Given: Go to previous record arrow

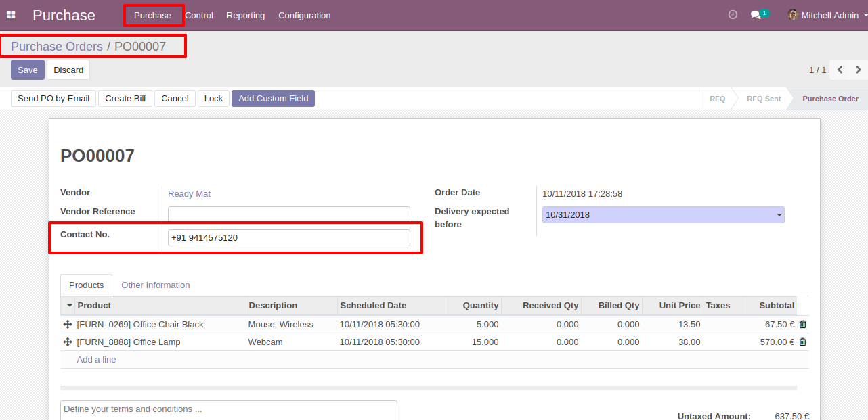Looking at the screenshot, I should [840, 70].
